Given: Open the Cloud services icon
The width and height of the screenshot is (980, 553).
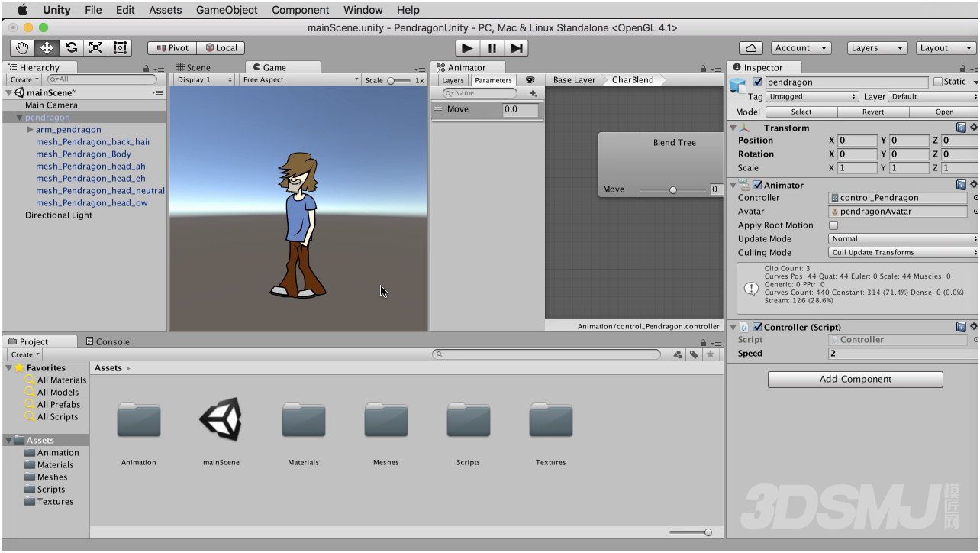Looking at the screenshot, I should point(751,47).
